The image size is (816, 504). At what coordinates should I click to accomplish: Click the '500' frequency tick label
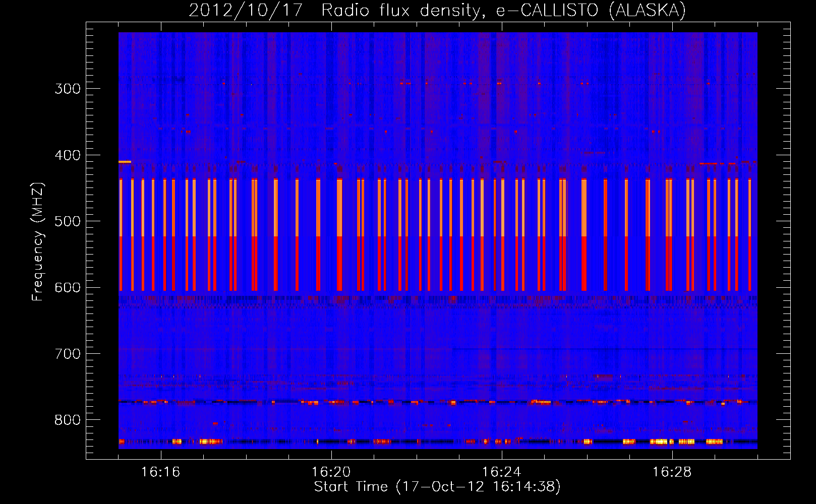(68, 221)
